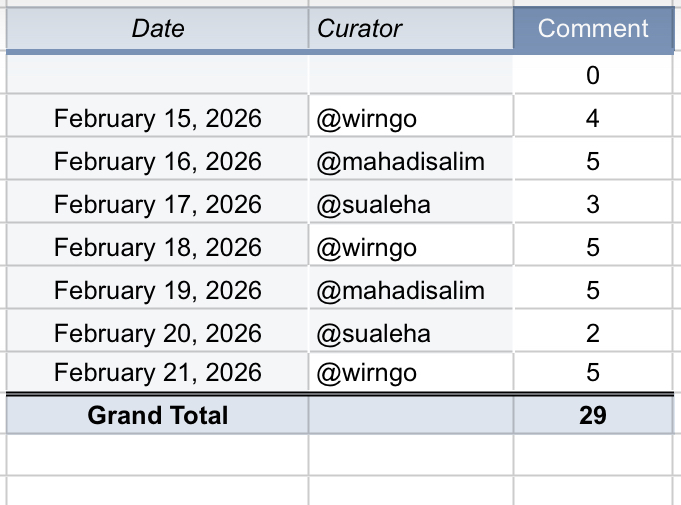The image size is (681, 505).
Task: Select the Date column header
Action: coord(158,29)
